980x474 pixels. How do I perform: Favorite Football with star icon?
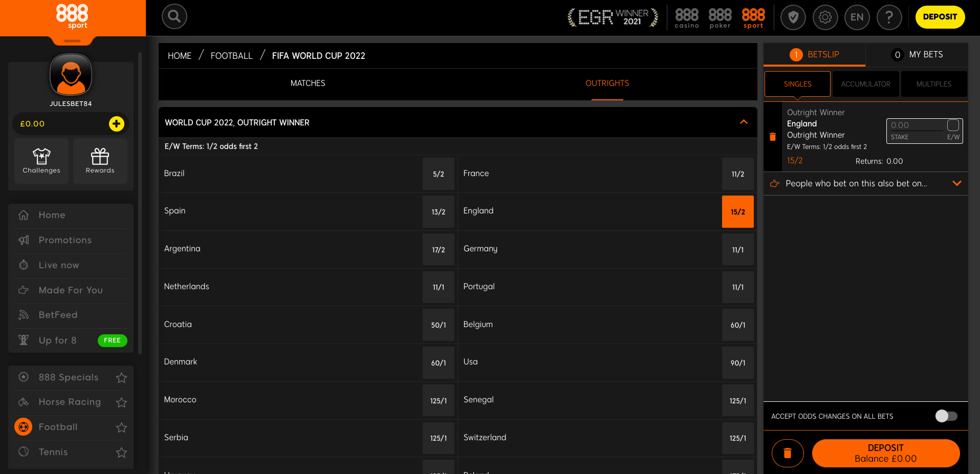click(x=121, y=427)
